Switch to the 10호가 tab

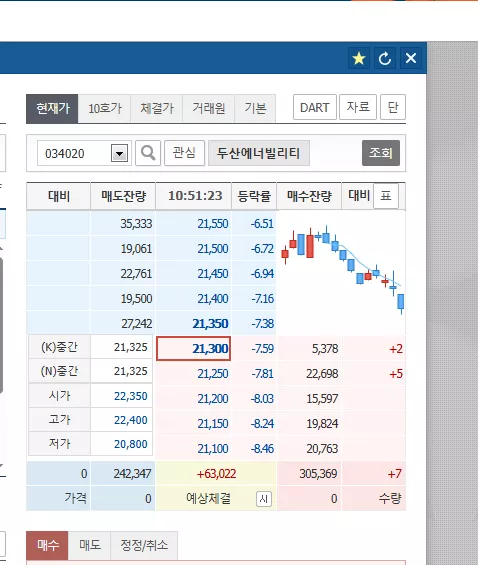104,108
